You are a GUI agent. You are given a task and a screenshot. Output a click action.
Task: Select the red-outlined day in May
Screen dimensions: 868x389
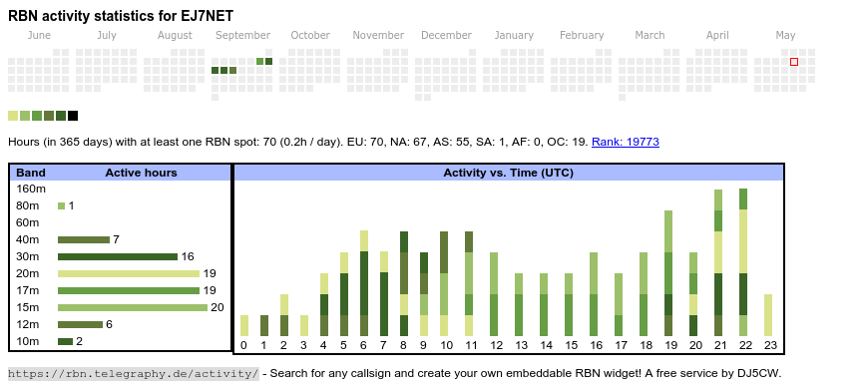tap(794, 62)
